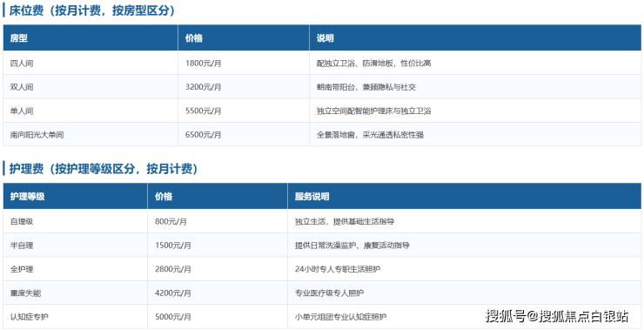Click the 服务说明 column header
Image resolution: width=644 pixels, height=330 pixels.
pos(465,197)
